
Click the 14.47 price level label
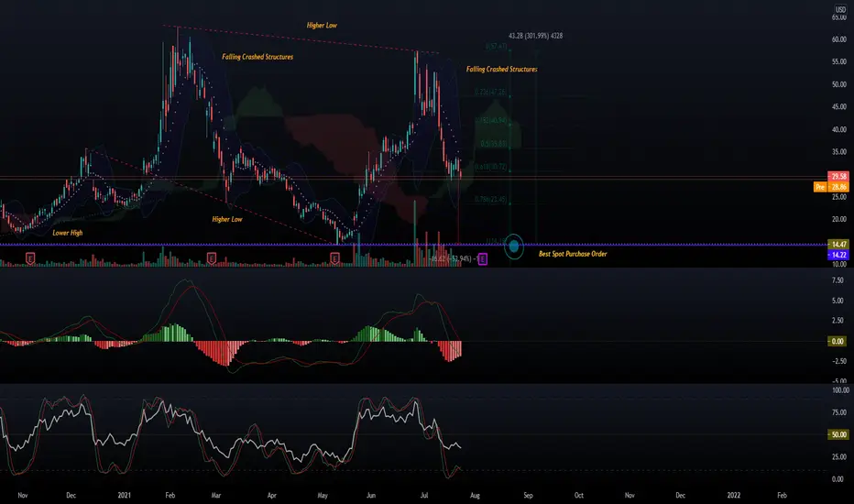[838, 244]
